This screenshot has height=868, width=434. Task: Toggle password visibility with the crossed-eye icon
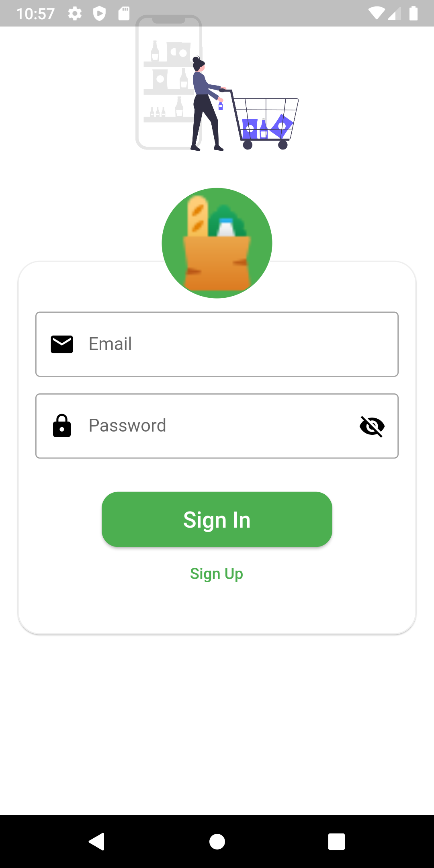coord(372,426)
